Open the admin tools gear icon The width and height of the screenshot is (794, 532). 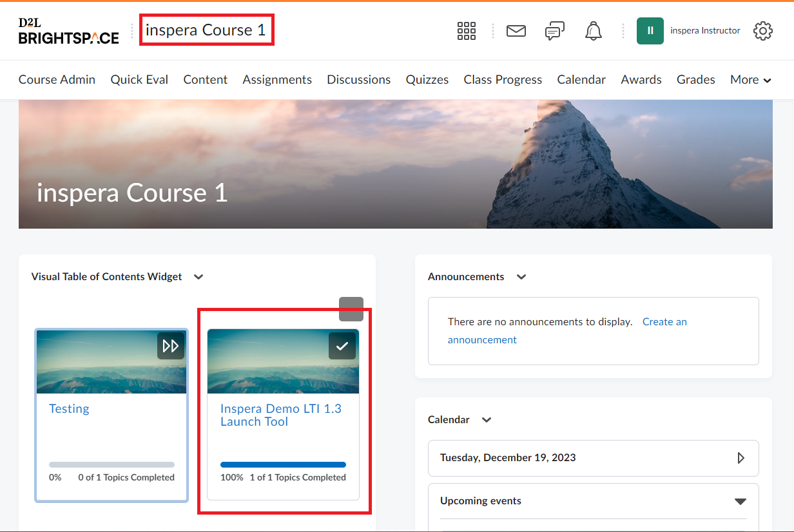763,31
